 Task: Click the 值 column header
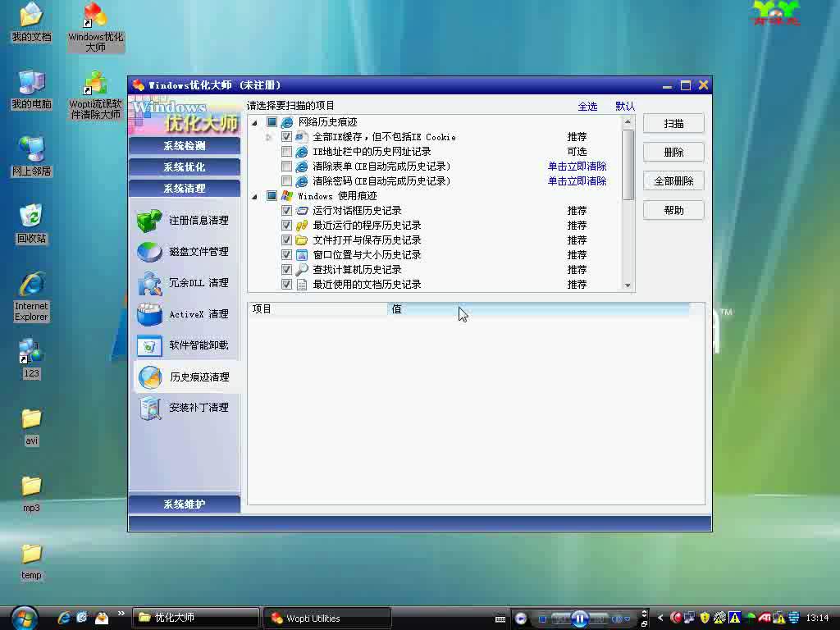[538, 309]
